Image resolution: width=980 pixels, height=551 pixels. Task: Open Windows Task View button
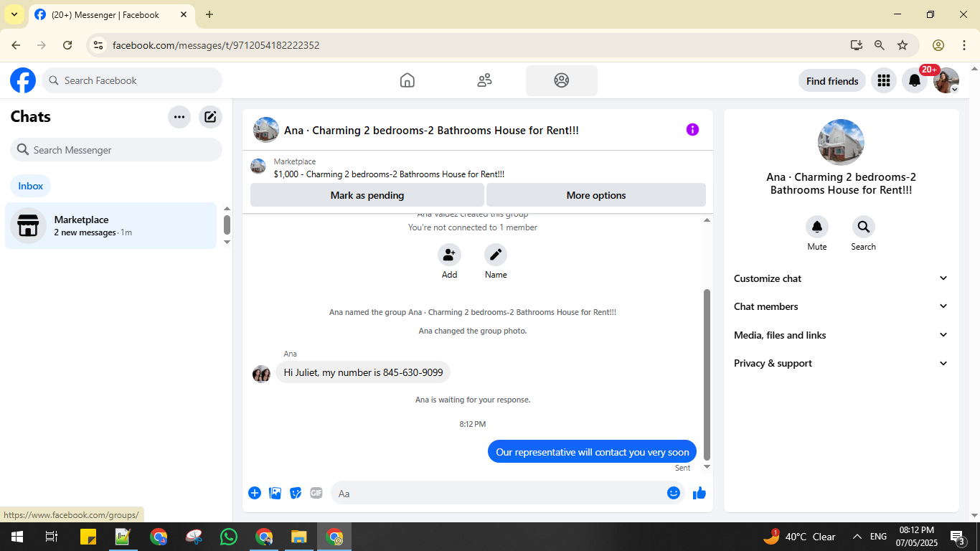point(52,537)
